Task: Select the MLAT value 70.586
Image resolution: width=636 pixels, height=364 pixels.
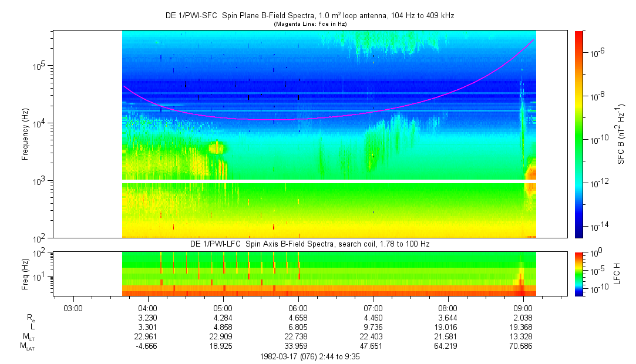Action: click(523, 346)
